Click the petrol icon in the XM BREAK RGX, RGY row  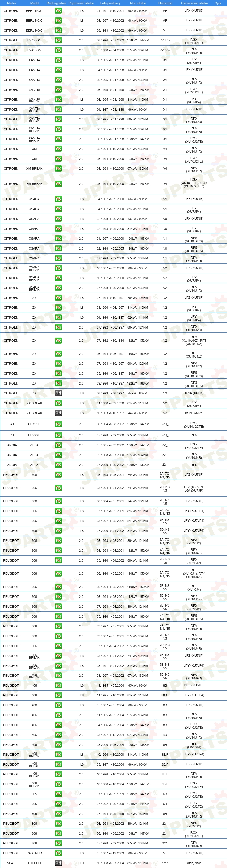(58, 184)
